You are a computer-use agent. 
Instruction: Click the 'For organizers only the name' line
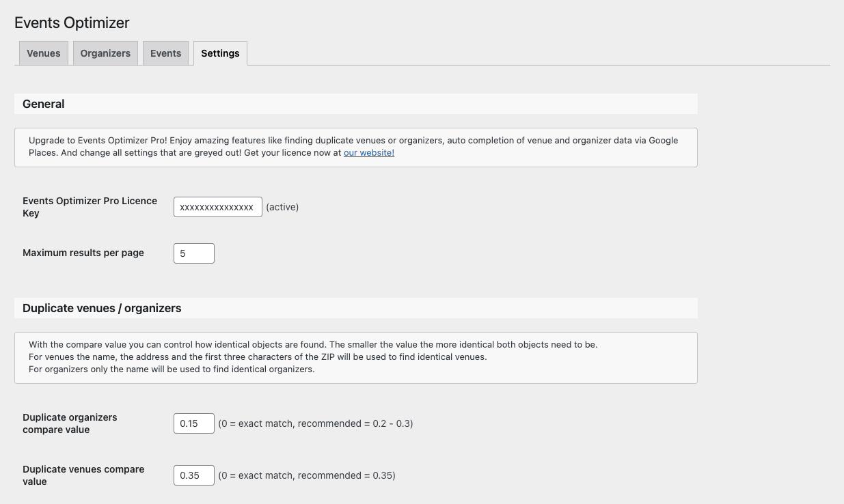(172, 369)
